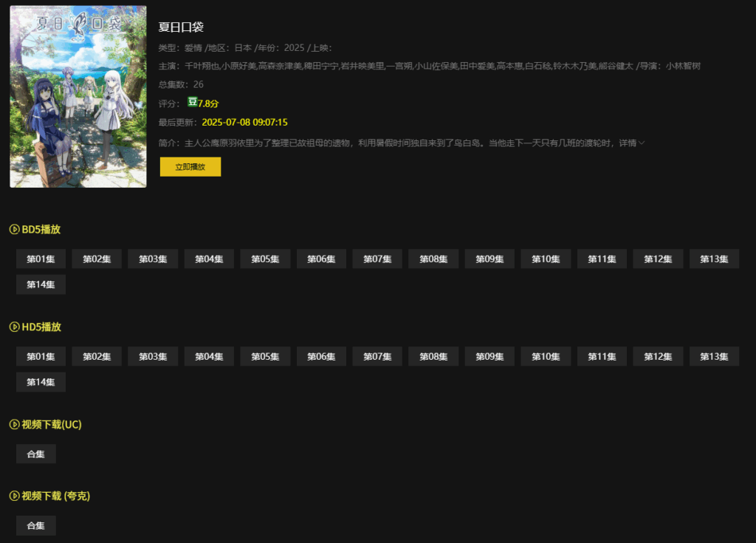Play 第07集 in BD5播放 list
This screenshot has width=756, height=543.
[377, 259]
